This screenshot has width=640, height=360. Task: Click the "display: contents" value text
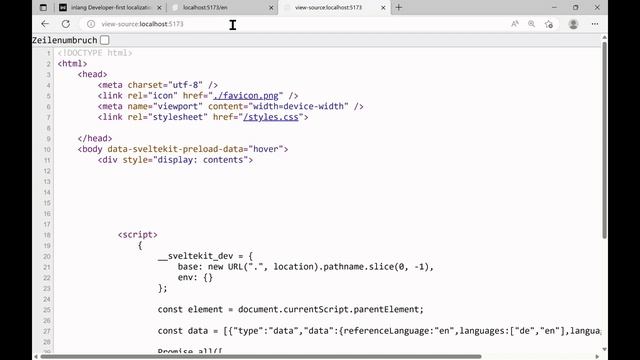pos(200,160)
